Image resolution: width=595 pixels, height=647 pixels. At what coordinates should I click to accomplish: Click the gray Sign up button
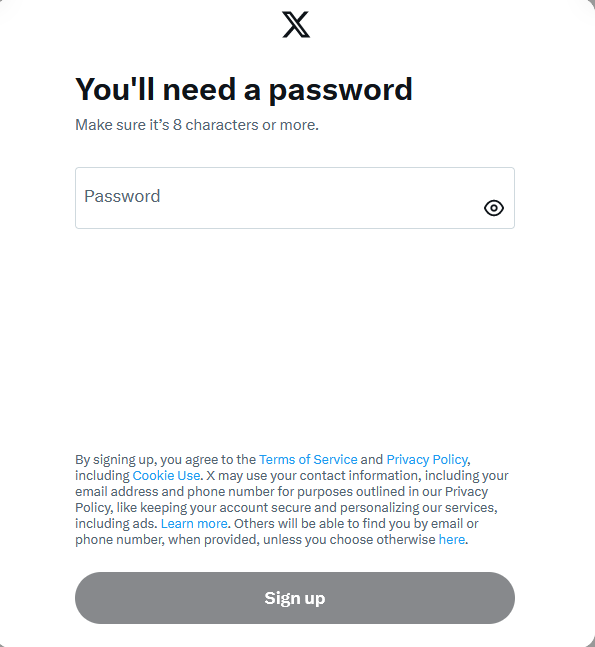[x=295, y=598]
